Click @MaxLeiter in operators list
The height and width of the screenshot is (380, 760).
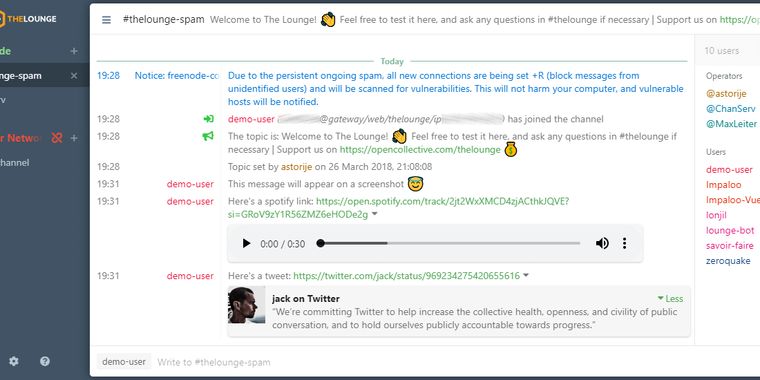[x=731, y=124]
